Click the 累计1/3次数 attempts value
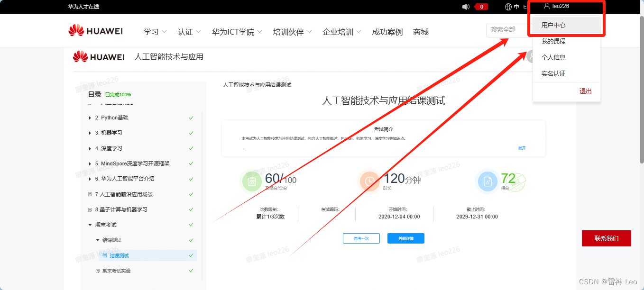The image size is (644, 290). [x=270, y=217]
